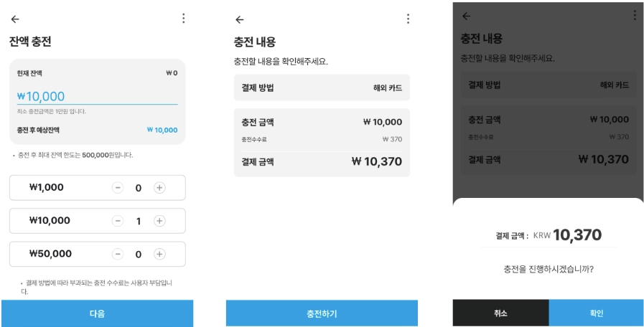Reduce the ₩50,000 quantity by one

click(118, 254)
